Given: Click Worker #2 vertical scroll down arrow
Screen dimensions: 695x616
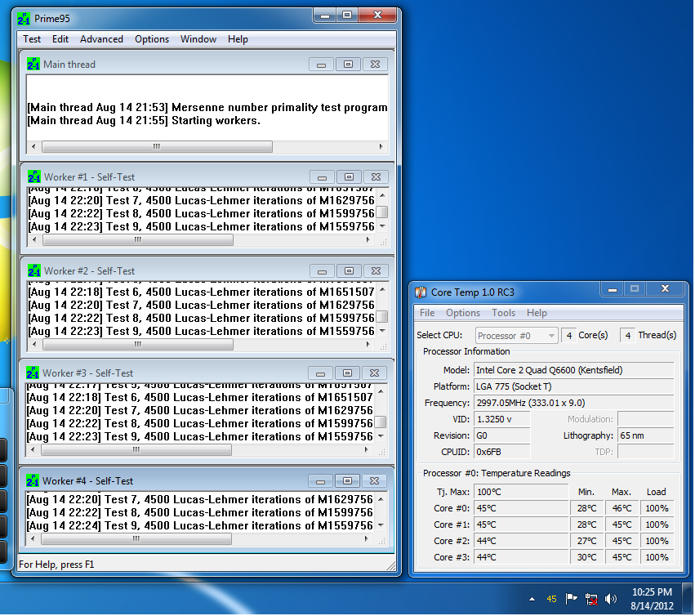Looking at the screenshot, I should [382, 331].
